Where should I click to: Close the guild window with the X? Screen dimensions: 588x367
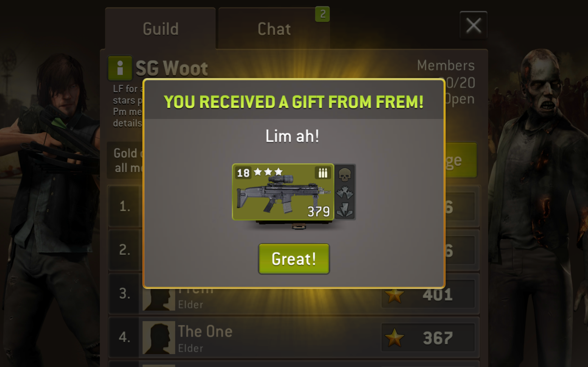(473, 25)
